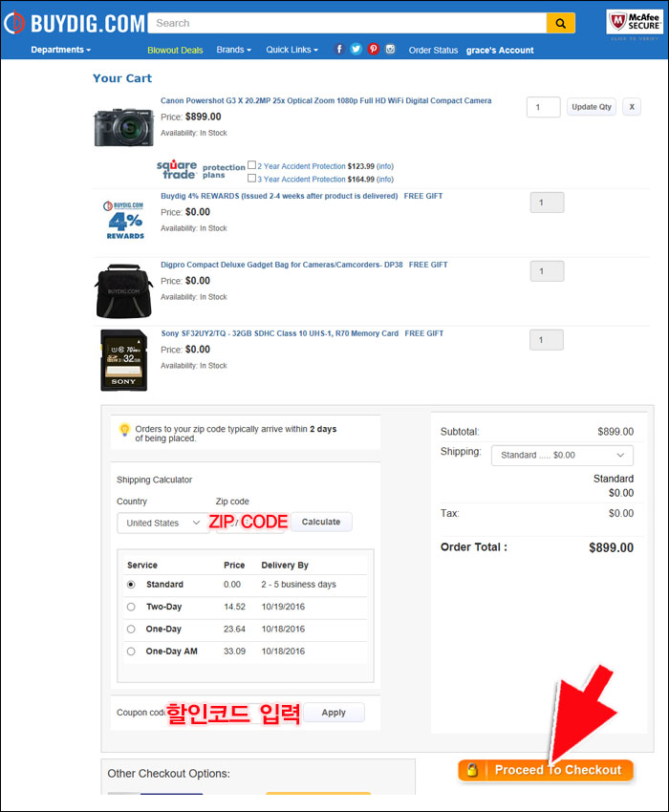
Task: Click the lightbulb delivery tip icon
Action: [x=124, y=430]
